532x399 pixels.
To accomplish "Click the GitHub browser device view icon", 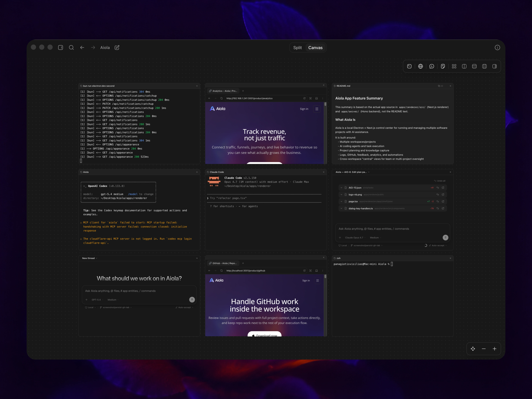I will coord(317,271).
